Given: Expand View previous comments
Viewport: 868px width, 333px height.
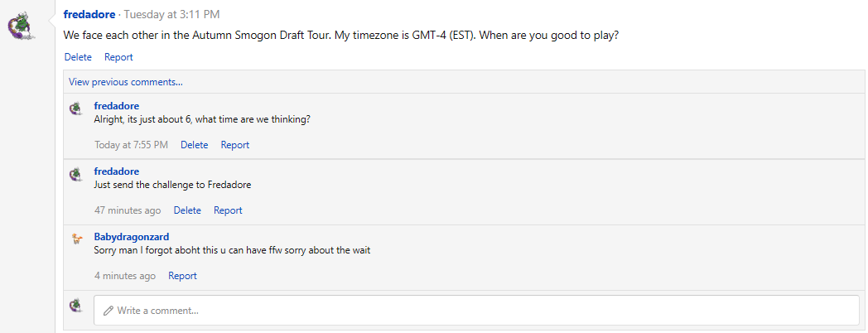Looking at the screenshot, I should [x=126, y=82].
